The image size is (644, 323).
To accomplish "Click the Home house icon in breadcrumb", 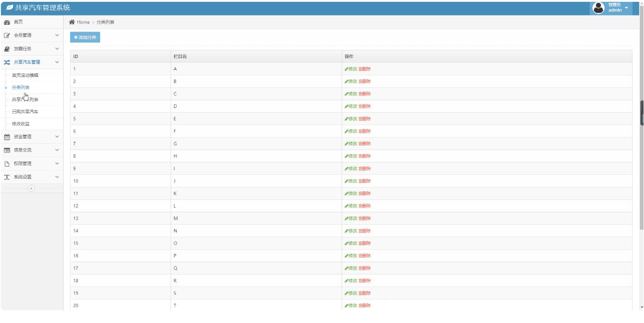I will (x=72, y=22).
